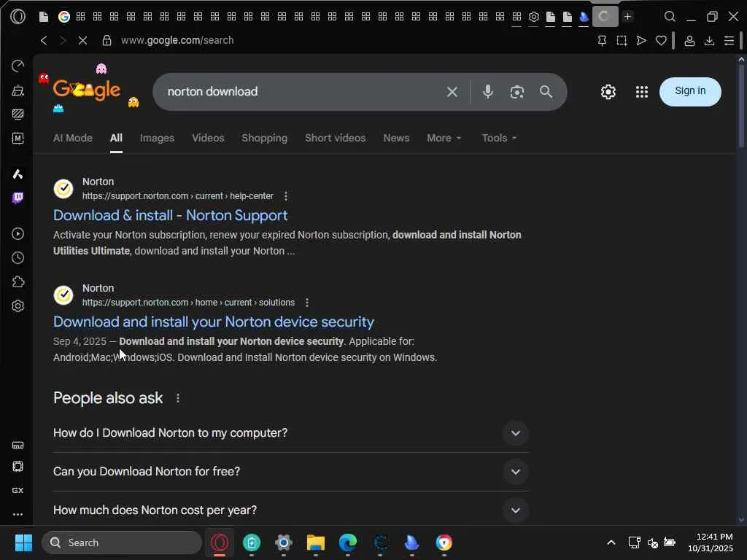
Task: Click the GX icon in sidebar
Action: point(18,490)
